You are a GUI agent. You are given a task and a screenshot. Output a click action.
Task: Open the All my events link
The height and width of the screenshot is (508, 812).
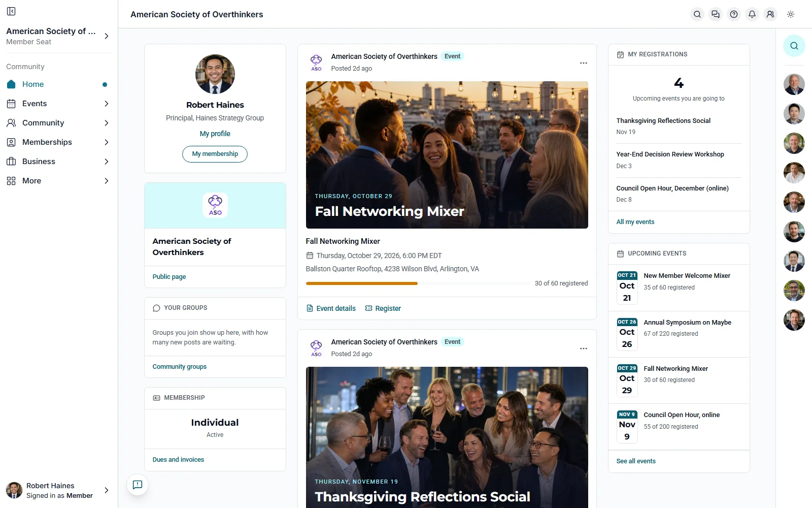[635, 222]
